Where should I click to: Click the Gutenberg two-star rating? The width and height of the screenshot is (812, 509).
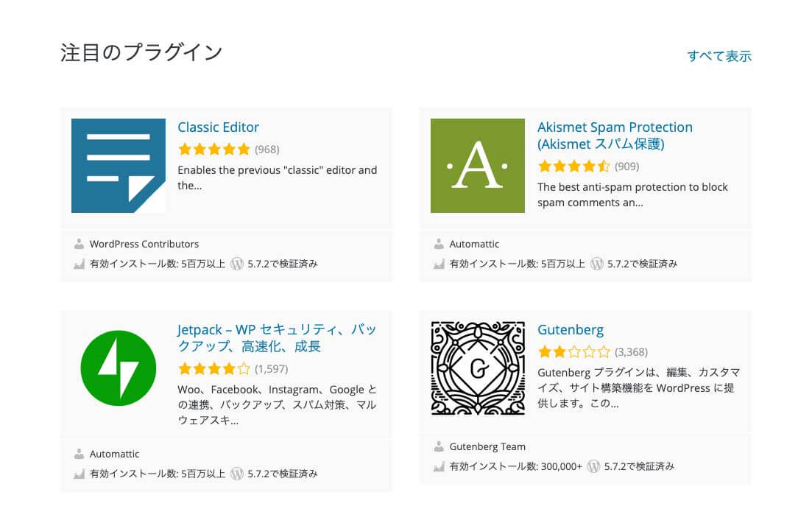(573, 352)
